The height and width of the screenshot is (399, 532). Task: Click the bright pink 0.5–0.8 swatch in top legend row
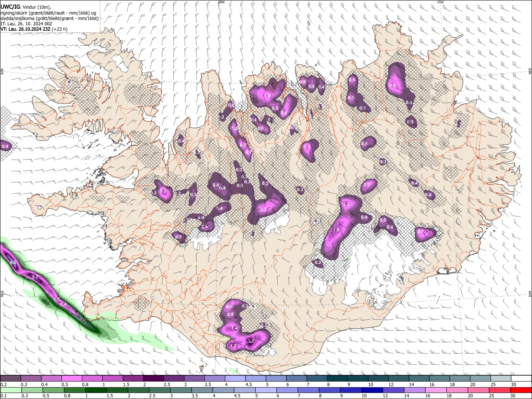pos(72,379)
